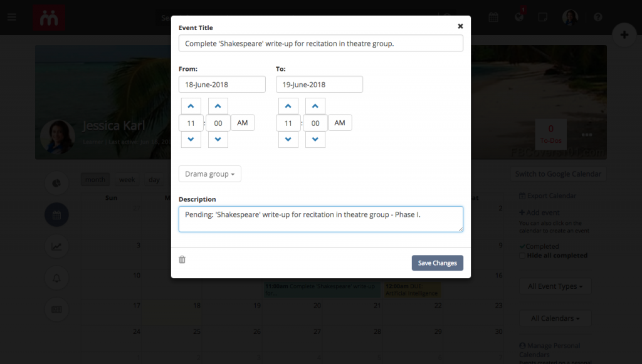The image size is (642, 364).
Task: Open the All Calendars dropdown
Action: pos(555,318)
